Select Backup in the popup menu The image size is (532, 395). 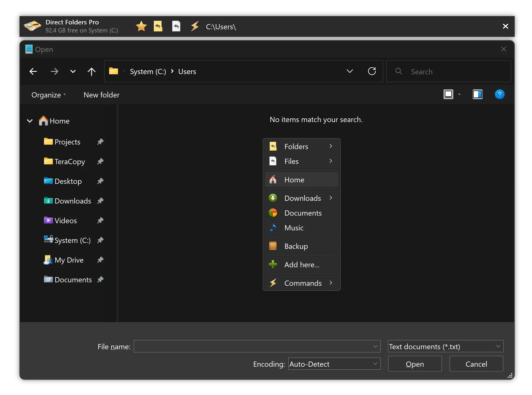296,246
